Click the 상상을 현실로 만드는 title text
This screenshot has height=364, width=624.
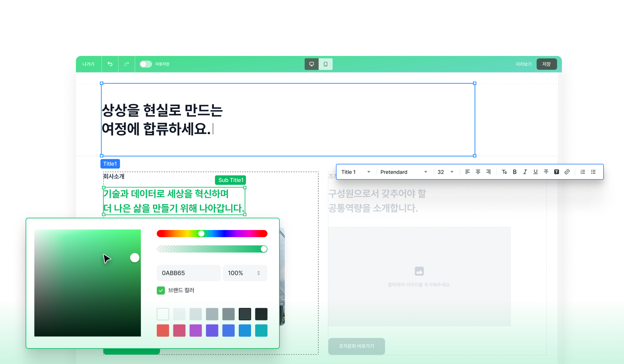[x=162, y=111]
